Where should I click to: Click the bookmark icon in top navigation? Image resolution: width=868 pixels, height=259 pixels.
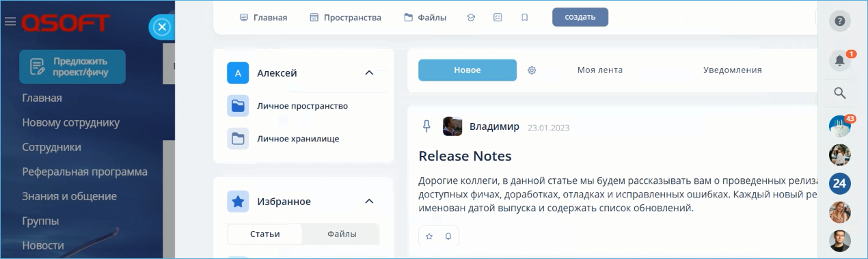(x=524, y=18)
